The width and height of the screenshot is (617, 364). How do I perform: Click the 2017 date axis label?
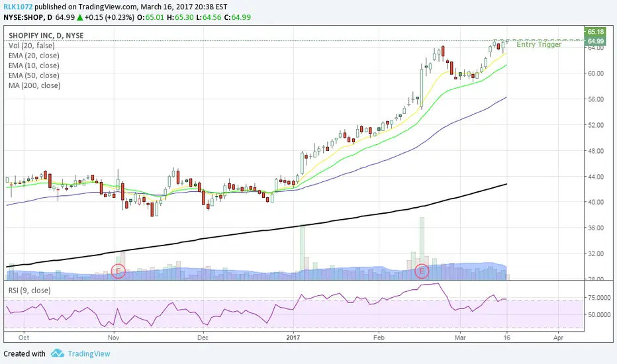[x=293, y=338]
